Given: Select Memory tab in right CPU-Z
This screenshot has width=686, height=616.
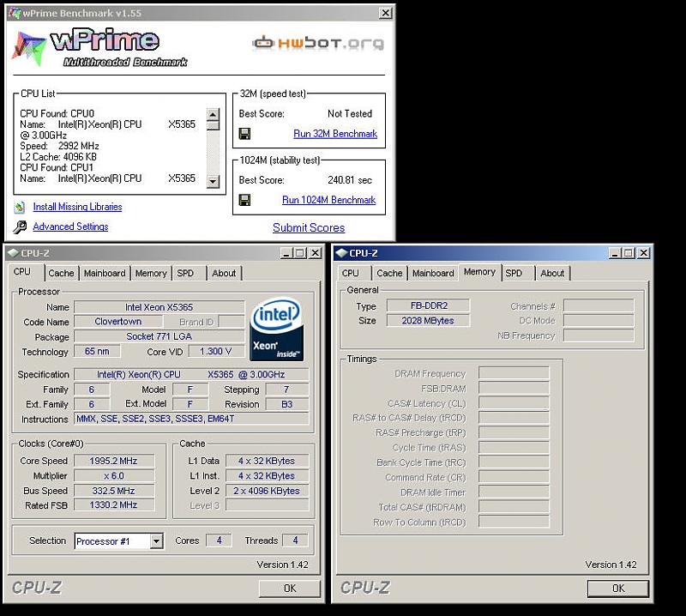Looking at the screenshot, I should click(479, 272).
